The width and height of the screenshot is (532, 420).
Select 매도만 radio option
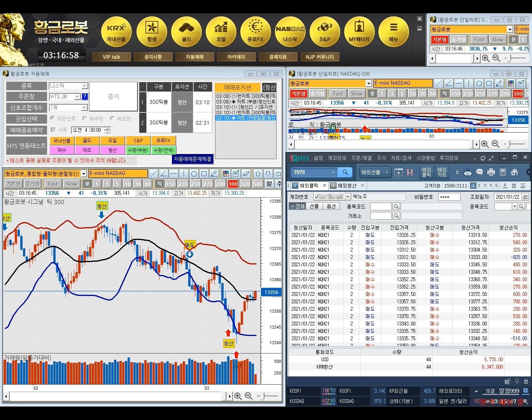112,118
